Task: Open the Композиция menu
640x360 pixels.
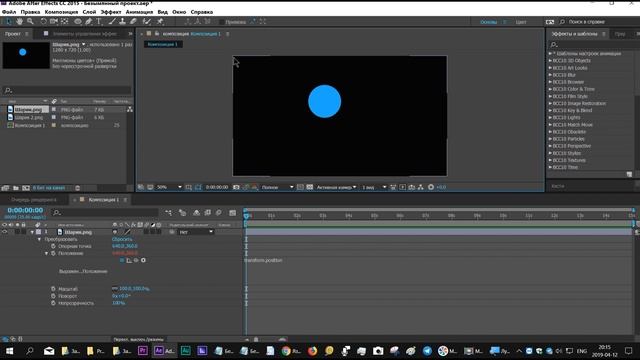Action: point(61,12)
